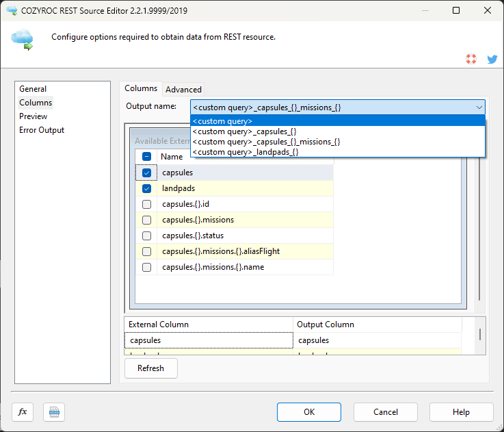The image size is (504, 432).
Task: Switch to the Advanced tab
Action: click(183, 90)
